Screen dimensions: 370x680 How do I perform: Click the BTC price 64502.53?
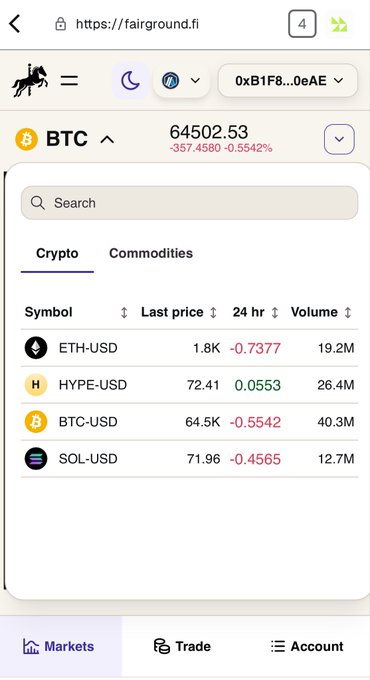point(209,132)
